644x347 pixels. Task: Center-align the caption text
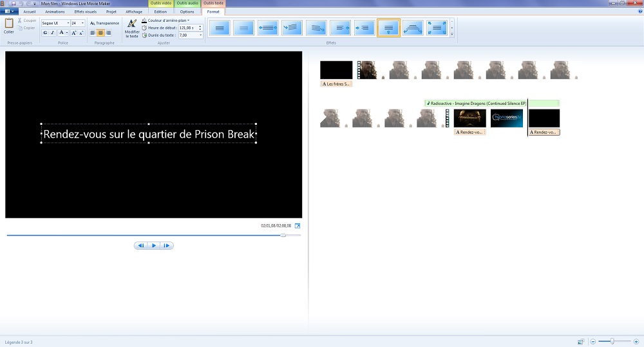pos(100,33)
